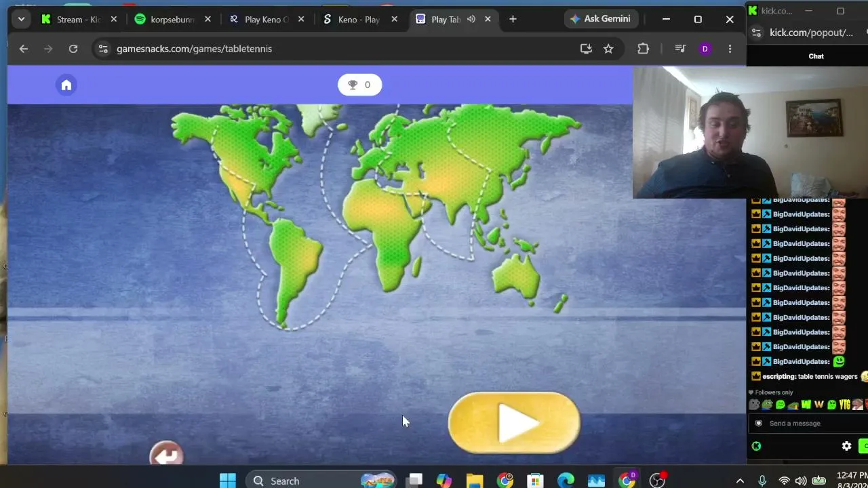Screen dimensions: 868x488
Task: Click the kick.com/popout address in Kick window
Action: (811, 33)
